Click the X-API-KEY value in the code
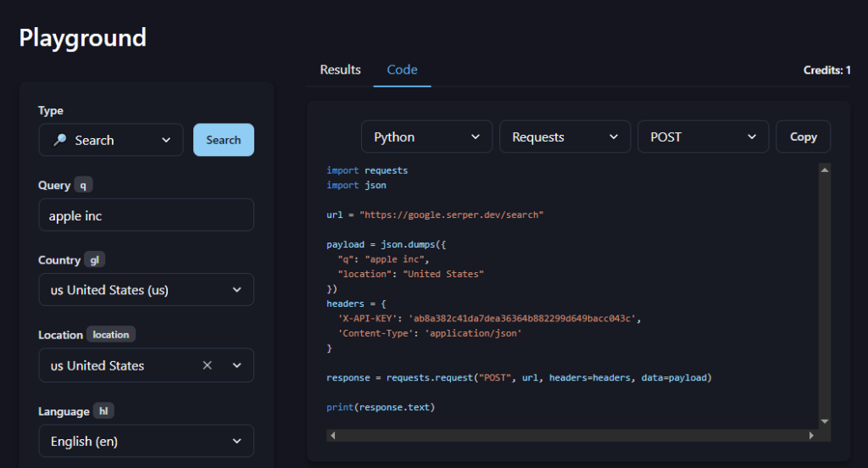The image size is (868, 468). point(522,319)
